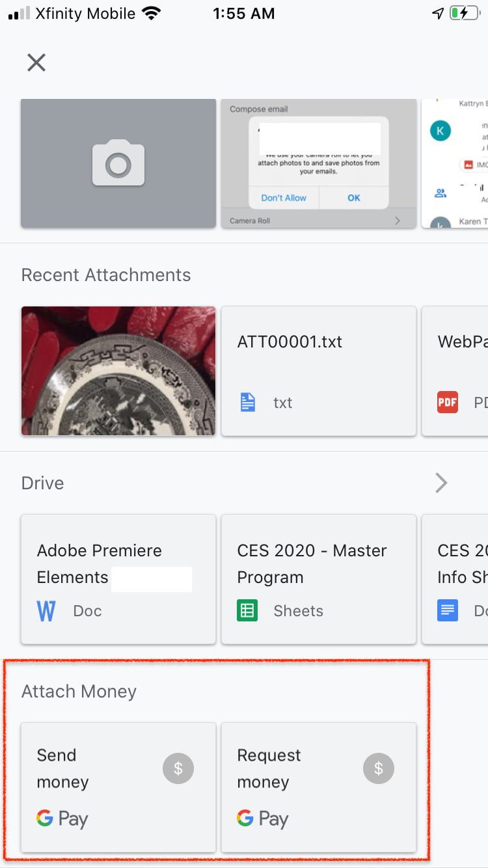Tap the blue Word doc icon
This screenshot has width=488, height=868.
(x=46, y=611)
